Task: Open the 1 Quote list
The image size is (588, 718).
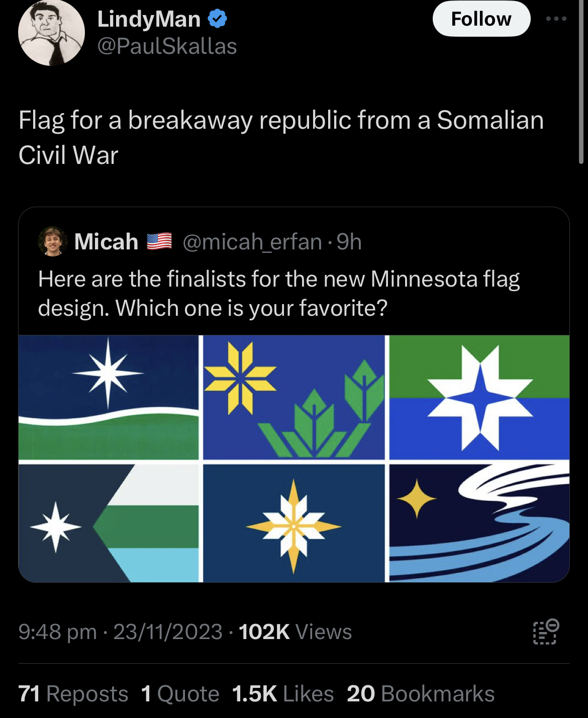Action: pyautogui.click(x=180, y=694)
